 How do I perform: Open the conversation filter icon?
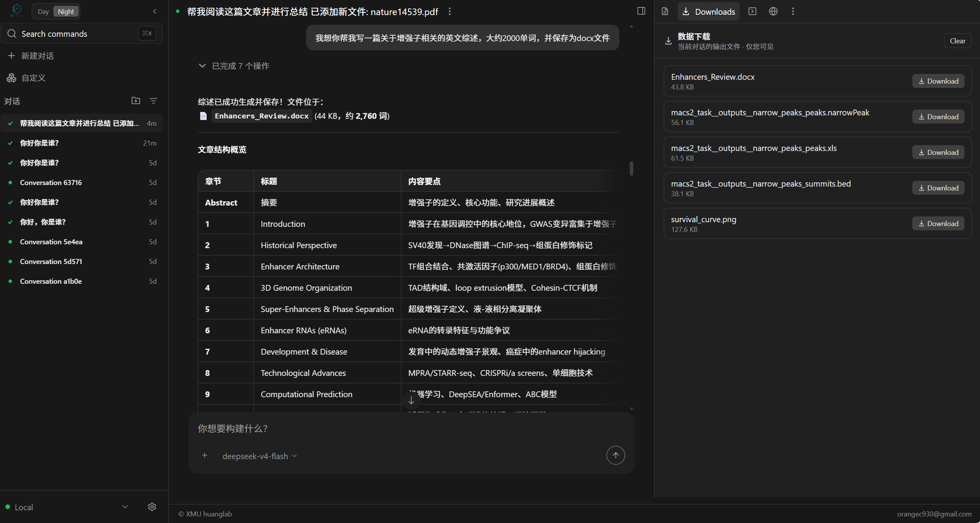(x=153, y=101)
